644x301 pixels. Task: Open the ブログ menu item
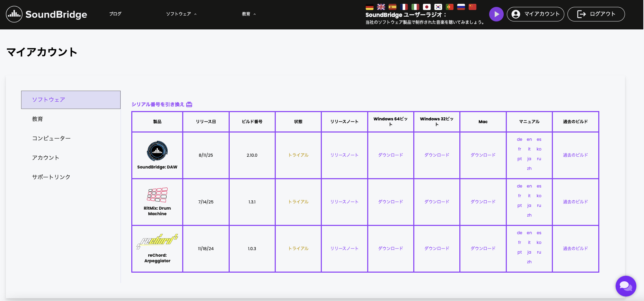115,14
